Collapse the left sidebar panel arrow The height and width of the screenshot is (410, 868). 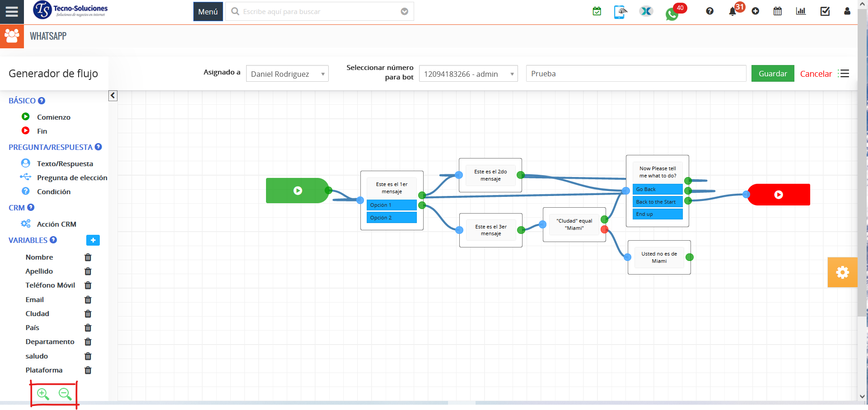click(x=113, y=96)
